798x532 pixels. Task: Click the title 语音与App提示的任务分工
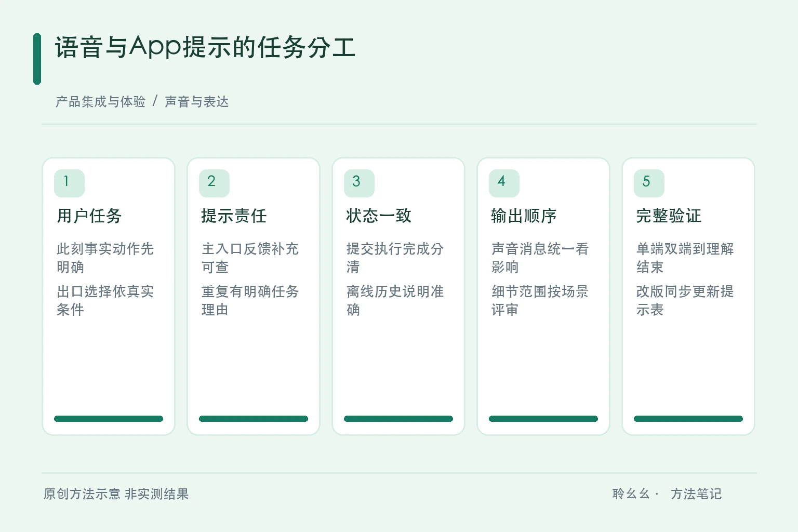(205, 47)
